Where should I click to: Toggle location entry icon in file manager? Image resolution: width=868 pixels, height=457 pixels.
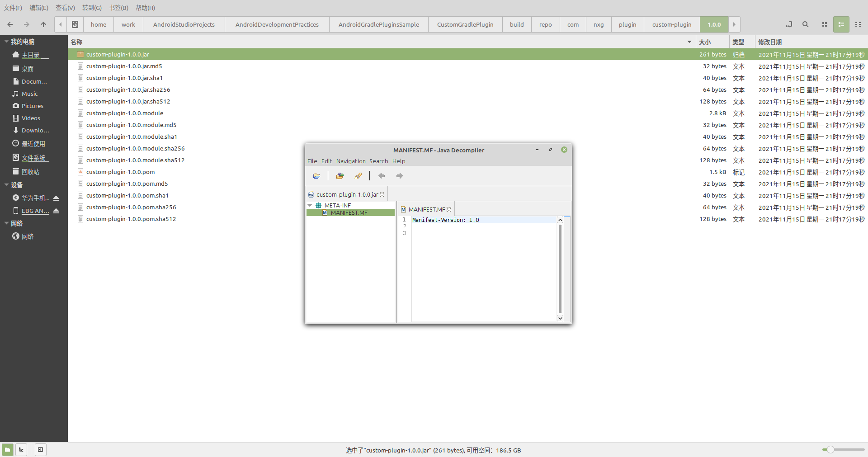tap(789, 24)
